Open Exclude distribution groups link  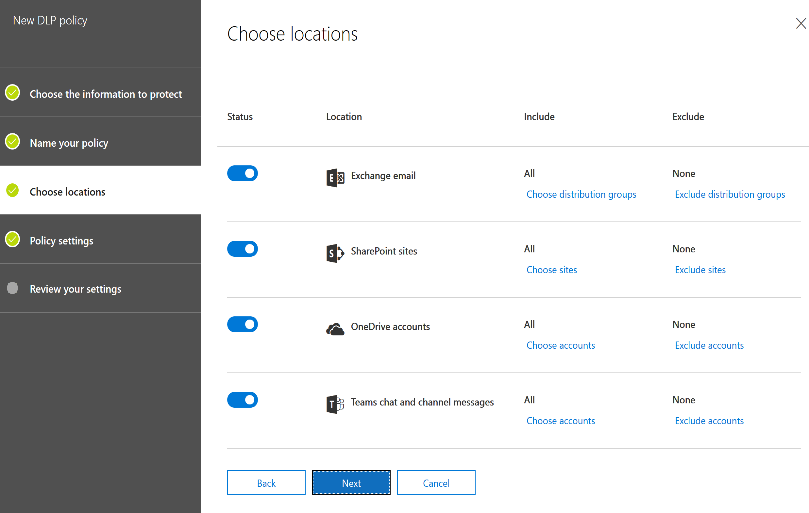(x=730, y=195)
